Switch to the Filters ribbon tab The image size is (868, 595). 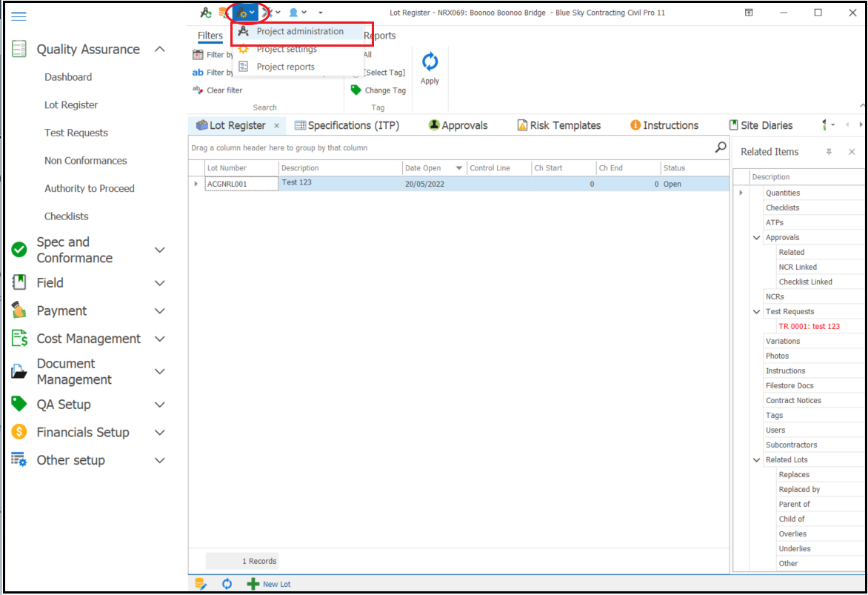click(x=210, y=36)
